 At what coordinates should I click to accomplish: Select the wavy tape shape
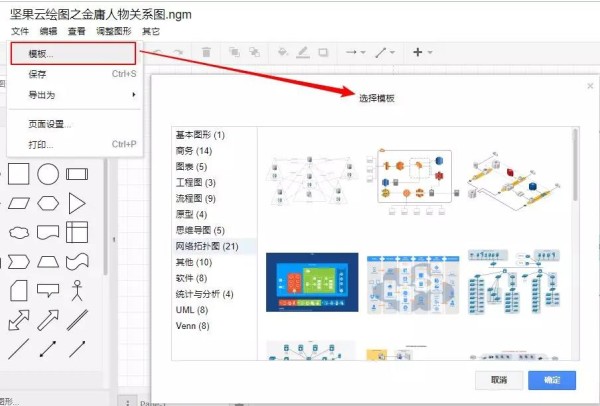[x=77, y=262]
